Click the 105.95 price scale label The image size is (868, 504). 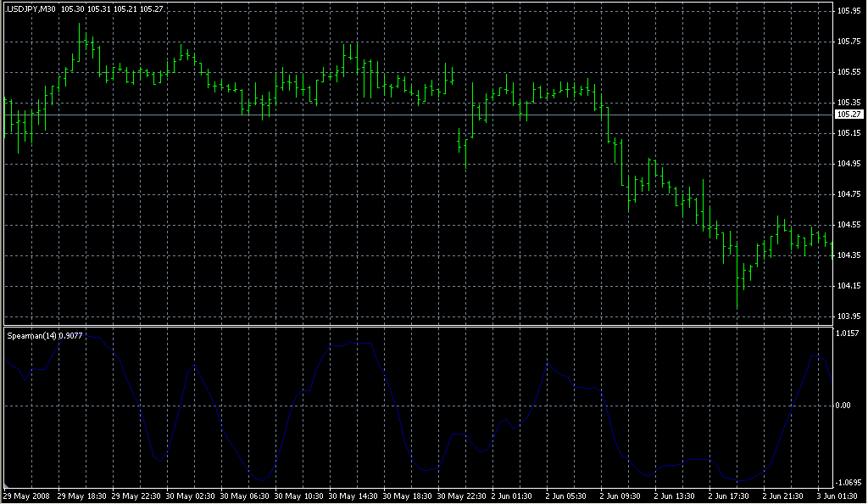pos(849,11)
